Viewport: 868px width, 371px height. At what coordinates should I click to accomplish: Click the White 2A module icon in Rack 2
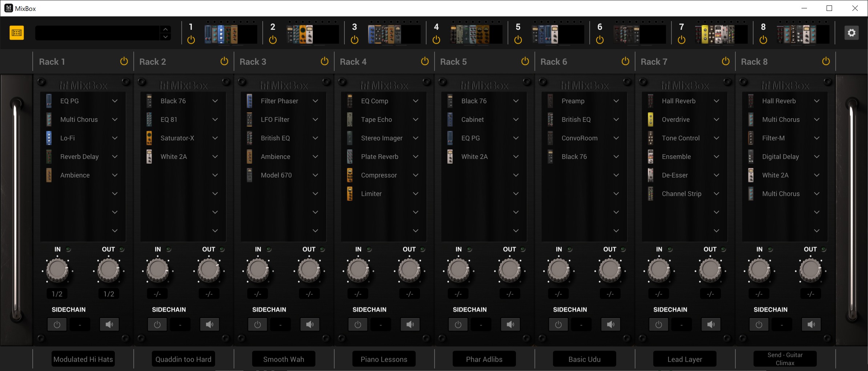click(149, 156)
